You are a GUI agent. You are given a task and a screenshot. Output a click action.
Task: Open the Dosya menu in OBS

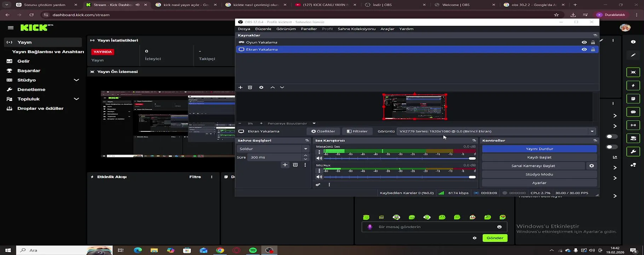click(244, 29)
